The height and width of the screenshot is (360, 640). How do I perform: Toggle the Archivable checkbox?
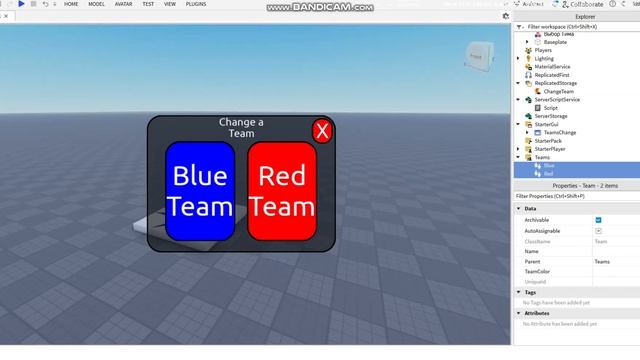(598, 220)
